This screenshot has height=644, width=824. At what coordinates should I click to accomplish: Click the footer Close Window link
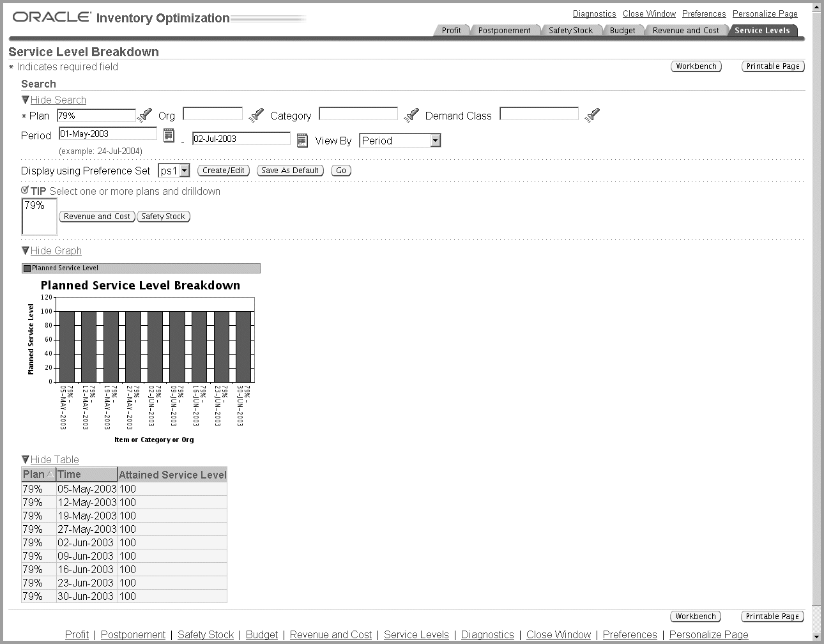(x=558, y=634)
